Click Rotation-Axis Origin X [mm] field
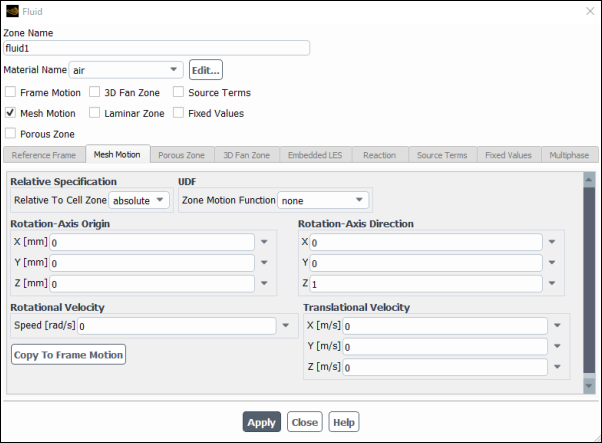 (x=152, y=242)
